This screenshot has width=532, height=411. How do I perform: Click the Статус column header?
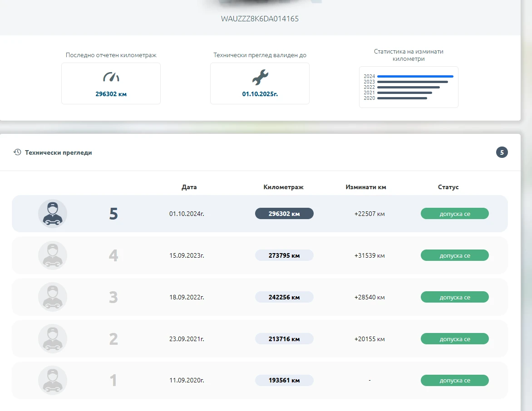448,187
